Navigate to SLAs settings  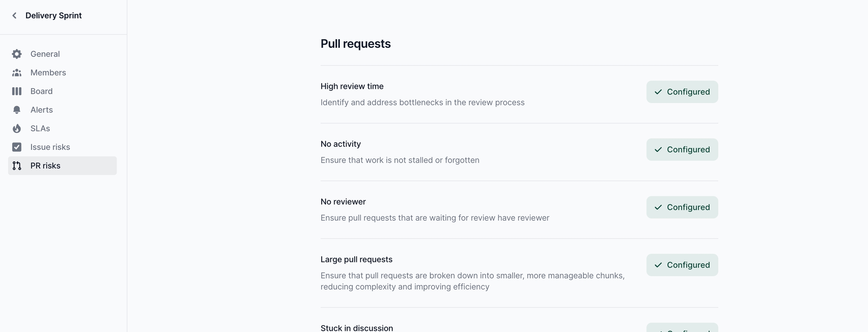pos(40,128)
